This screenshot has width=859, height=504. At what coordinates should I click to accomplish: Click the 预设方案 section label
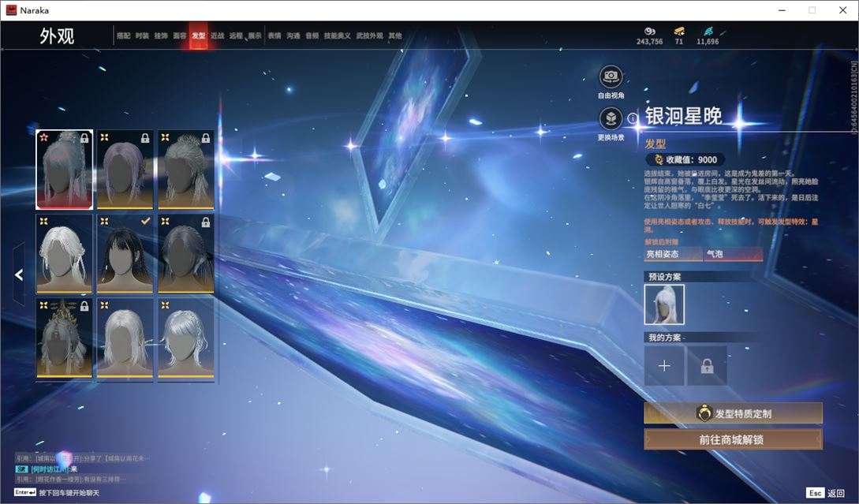[x=664, y=277]
